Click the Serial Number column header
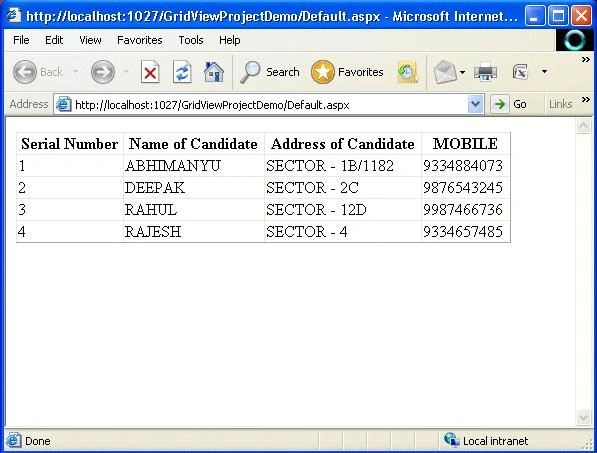Viewport: 597px width, 453px height. click(70, 144)
